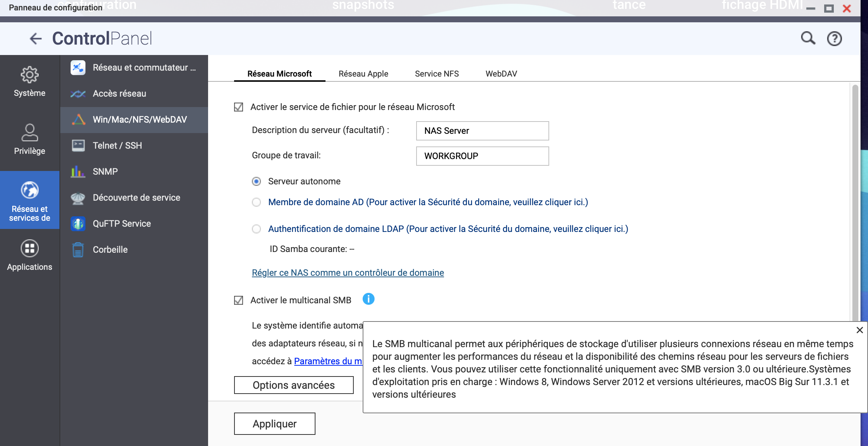Minimize the Panneau de configuration window

pos(811,9)
